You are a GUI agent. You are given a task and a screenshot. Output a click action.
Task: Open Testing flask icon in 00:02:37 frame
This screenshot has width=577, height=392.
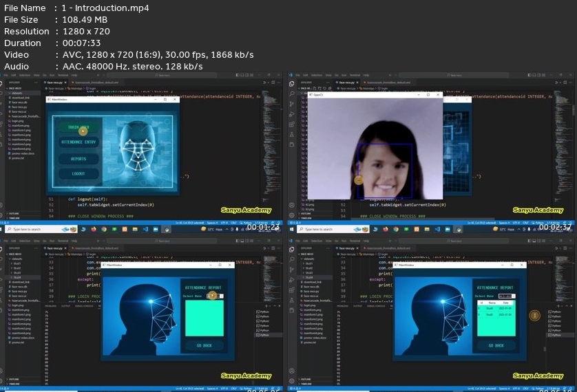point(292,135)
